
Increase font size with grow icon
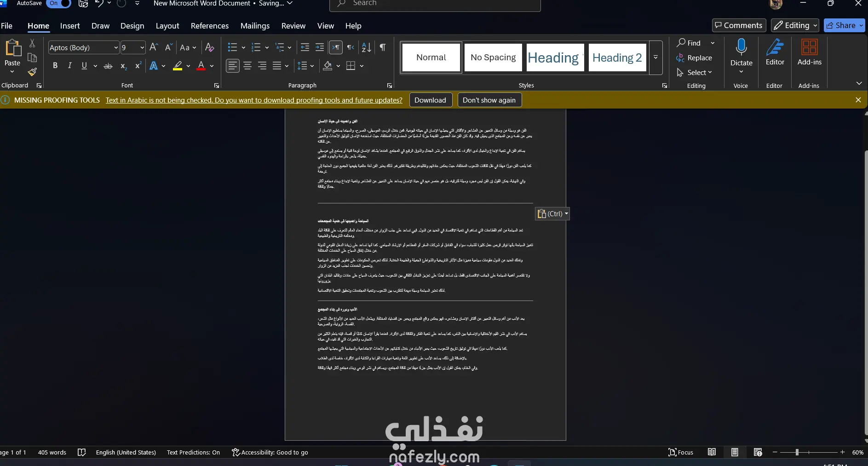click(x=154, y=47)
